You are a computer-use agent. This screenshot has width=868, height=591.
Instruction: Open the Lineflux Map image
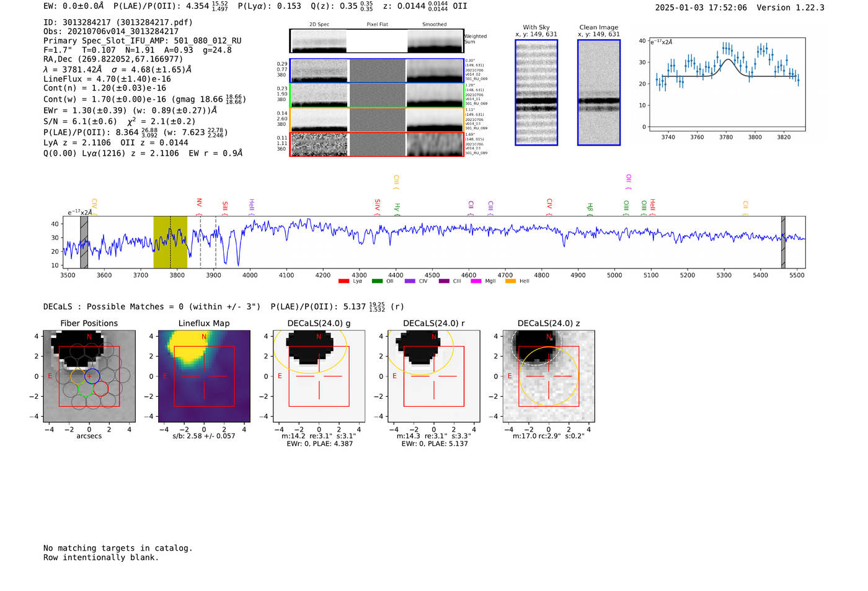click(204, 376)
